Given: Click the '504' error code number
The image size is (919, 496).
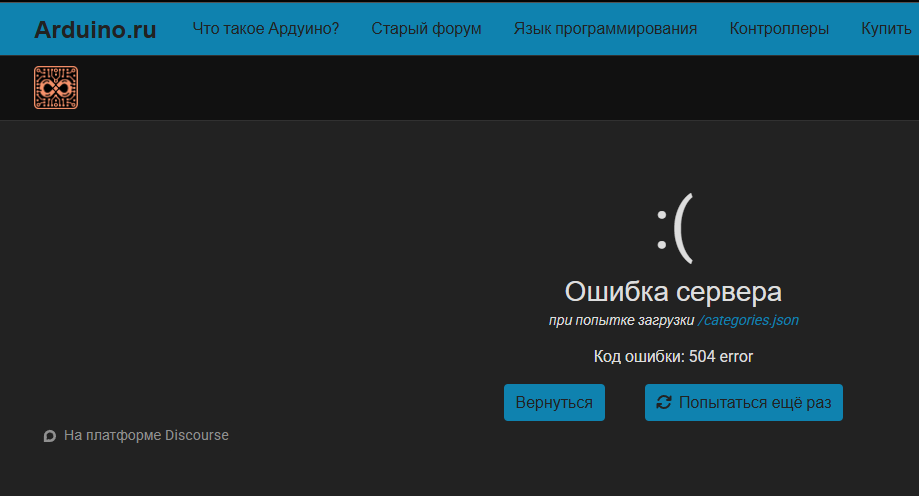Looking at the screenshot, I should tap(702, 357).
